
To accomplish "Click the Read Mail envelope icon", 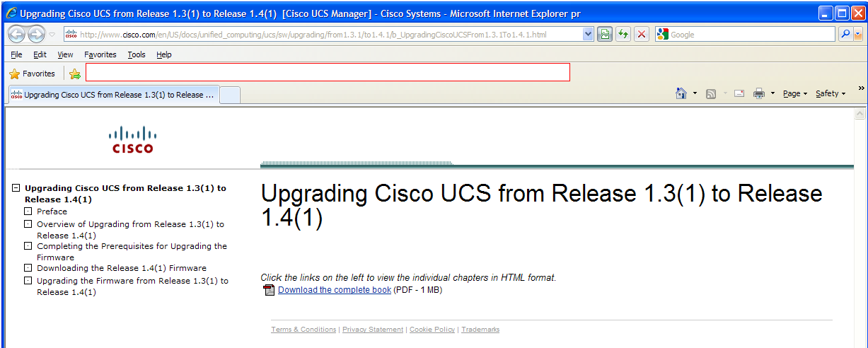I will pyautogui.click(x=739, y=93).
